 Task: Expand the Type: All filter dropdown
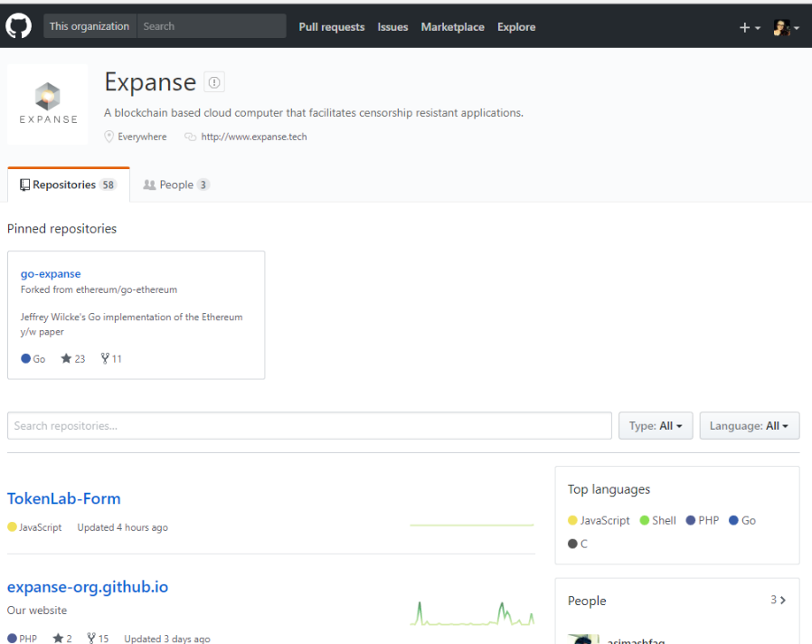click(x=656, y=426)
